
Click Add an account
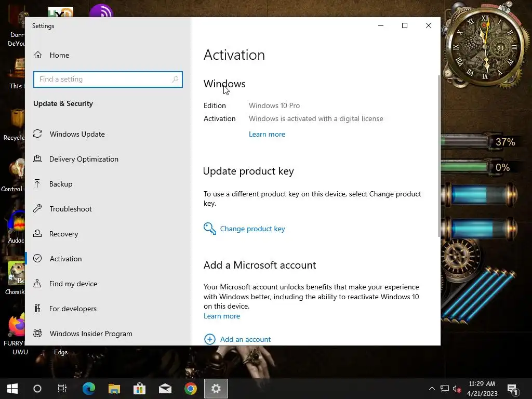coord(245,339)
